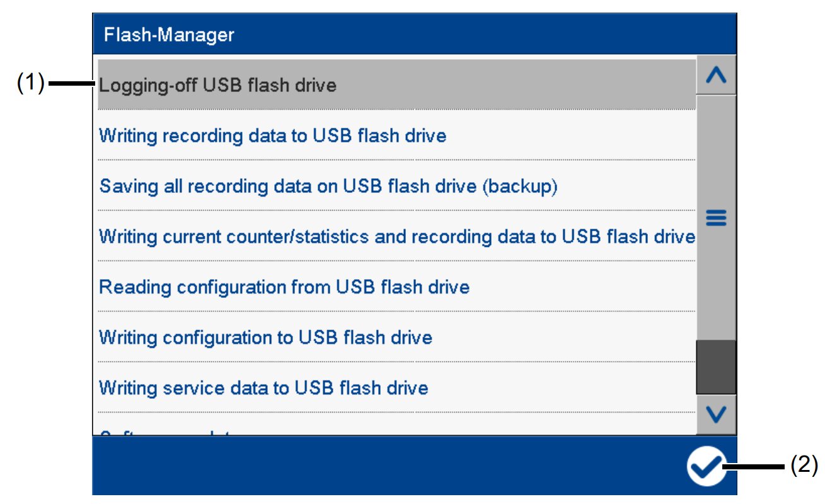
Task: Select Writing recording data to USB flash drive
Action: pyautogui.click(x=272, y=136)
